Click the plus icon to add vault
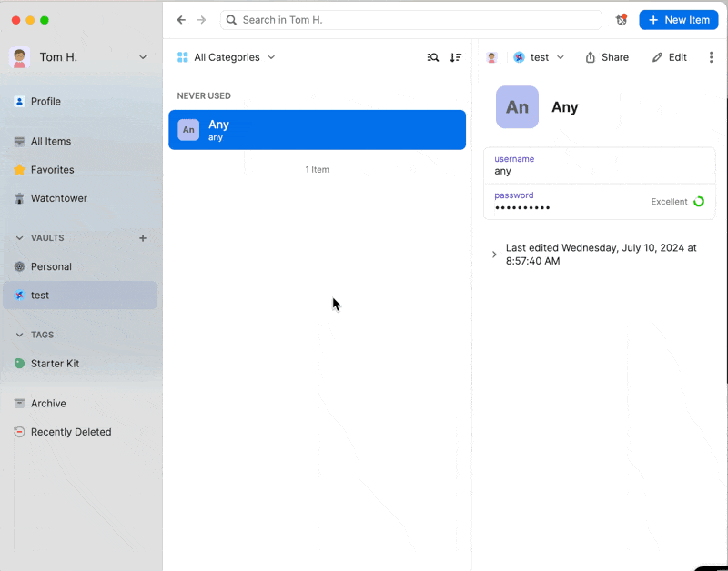This screenshot has width=728, height=571. click(x=142, y=238)
